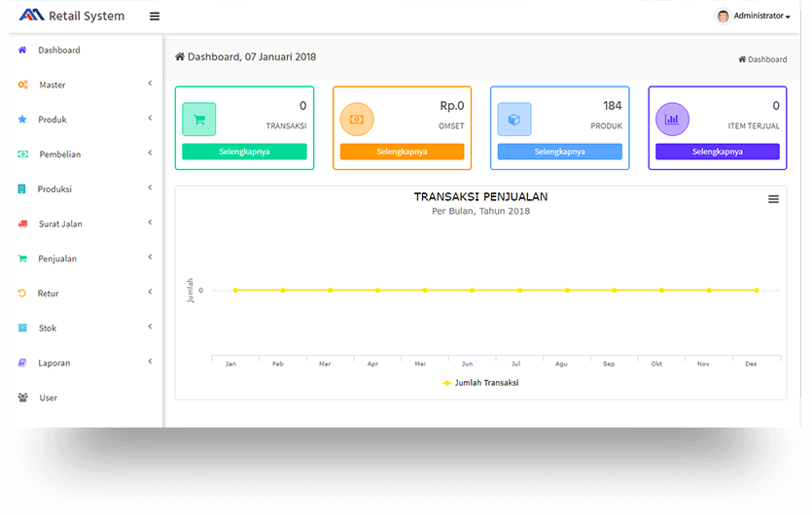This screenshot has width=812, height=515.
Task: Click the Produksi building icon
Action: 21,189
